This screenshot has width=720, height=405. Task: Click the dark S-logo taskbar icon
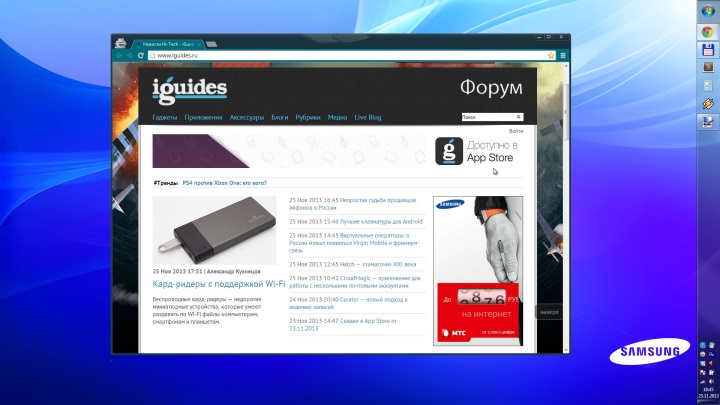point(708,67)
